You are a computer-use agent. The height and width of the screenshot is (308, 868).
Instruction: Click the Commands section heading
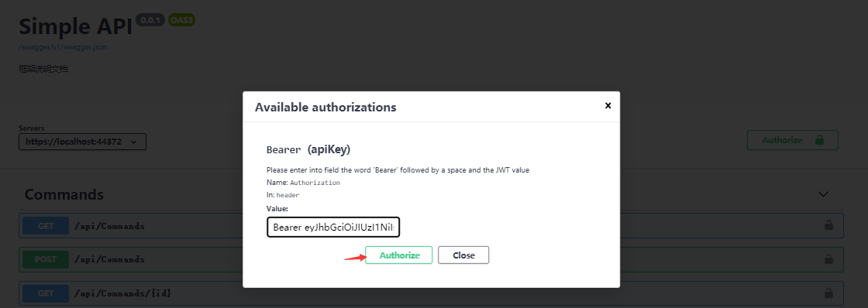(x=64, y=194)
